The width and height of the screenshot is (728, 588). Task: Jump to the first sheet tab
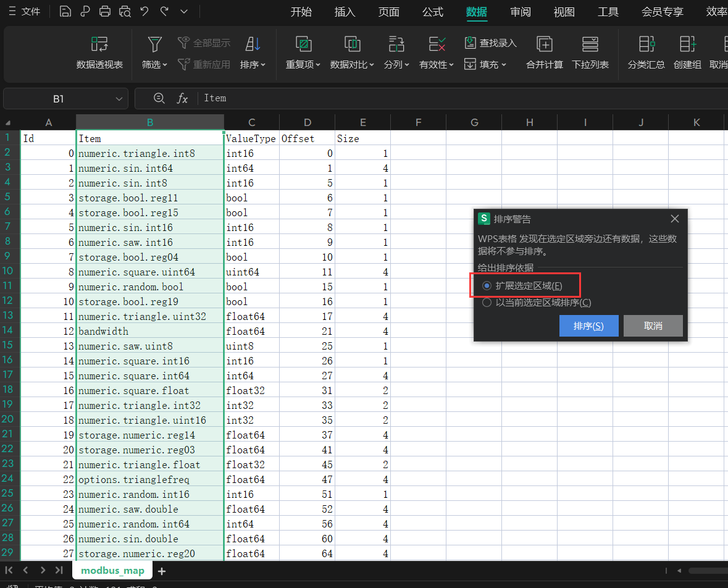[9, 570]
